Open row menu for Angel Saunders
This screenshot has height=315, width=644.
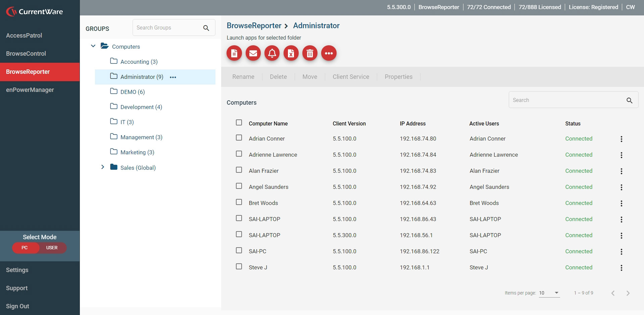621,187
